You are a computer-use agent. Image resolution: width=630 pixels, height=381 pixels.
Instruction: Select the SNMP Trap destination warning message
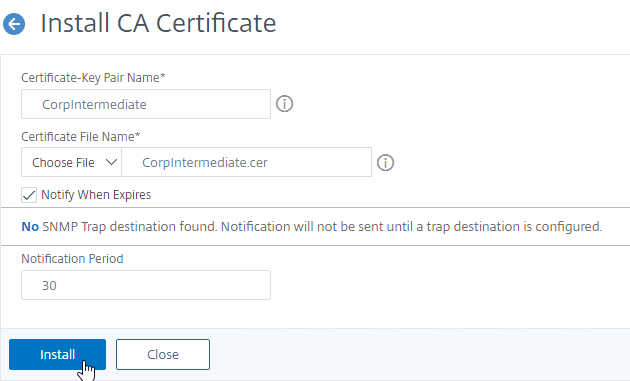pyautogui.click(x=312, y=227)
